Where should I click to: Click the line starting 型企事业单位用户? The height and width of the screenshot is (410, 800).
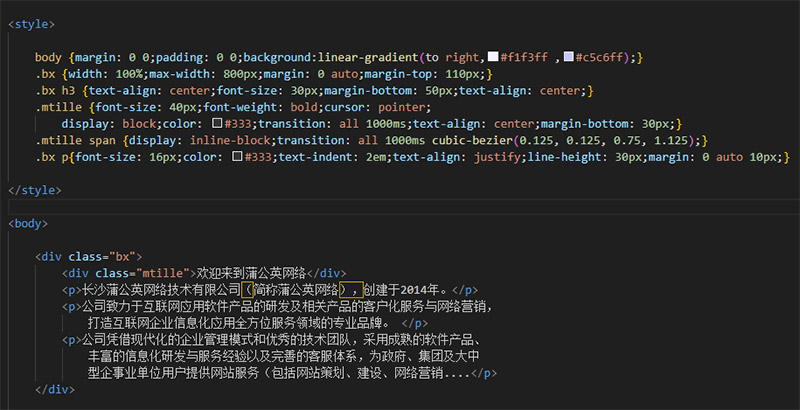click(x=279, y=373)
